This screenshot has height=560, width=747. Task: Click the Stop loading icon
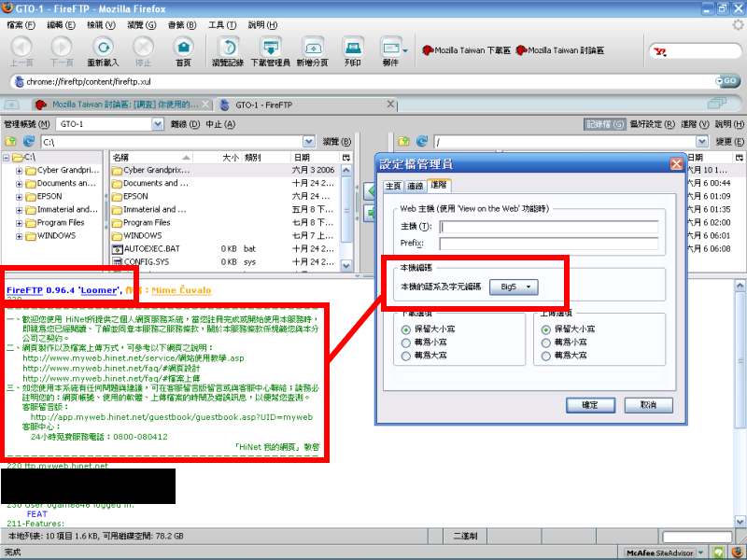click(x=143, y=48)
